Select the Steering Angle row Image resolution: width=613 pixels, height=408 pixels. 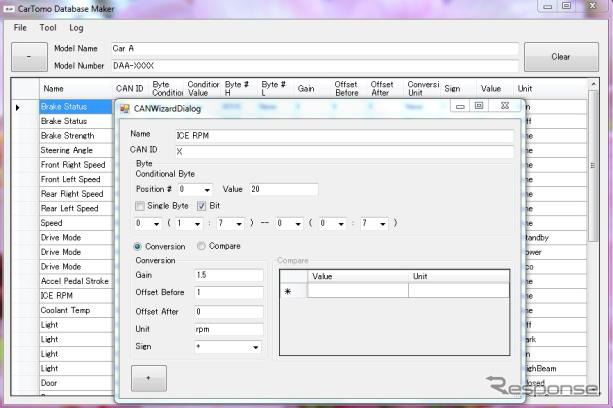pyautogui.click(x=76, y=150)
